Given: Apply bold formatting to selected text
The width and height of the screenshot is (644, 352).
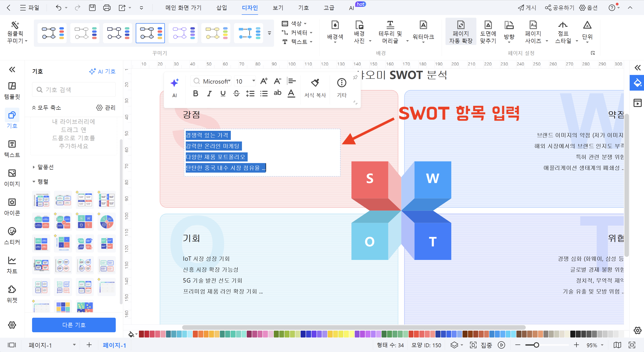Looking at the screenshot, I should tap(196, 93).
